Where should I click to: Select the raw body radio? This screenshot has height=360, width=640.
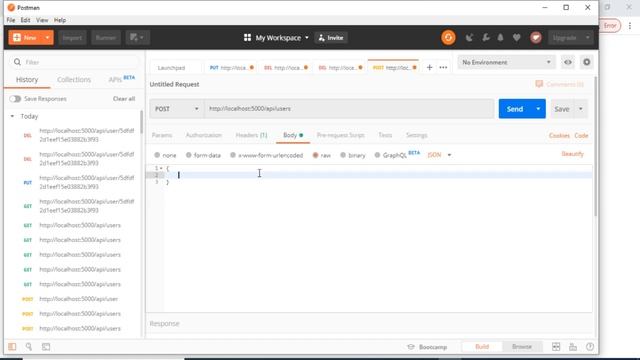(315, 155)
